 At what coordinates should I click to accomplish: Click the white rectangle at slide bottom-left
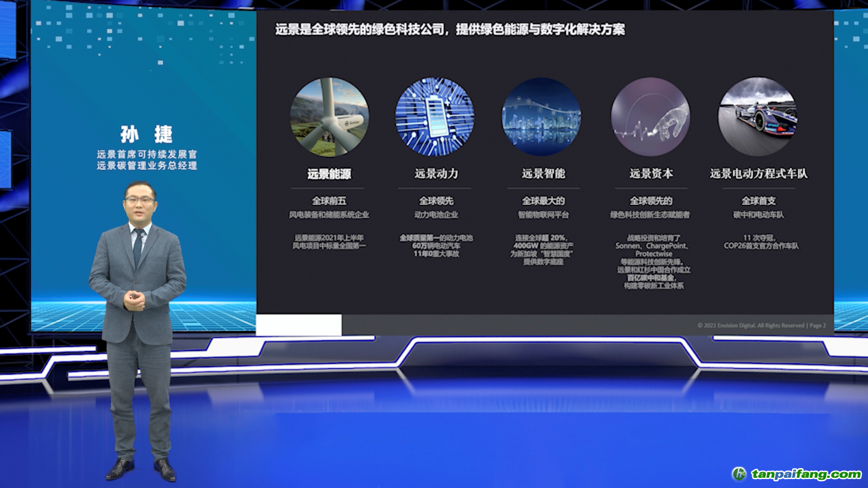click(x=299, y=325)
